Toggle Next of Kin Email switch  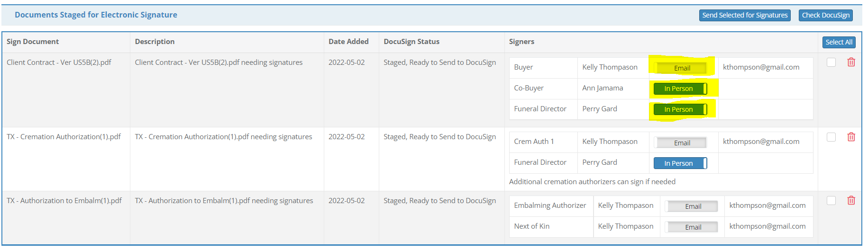[693, 227]
